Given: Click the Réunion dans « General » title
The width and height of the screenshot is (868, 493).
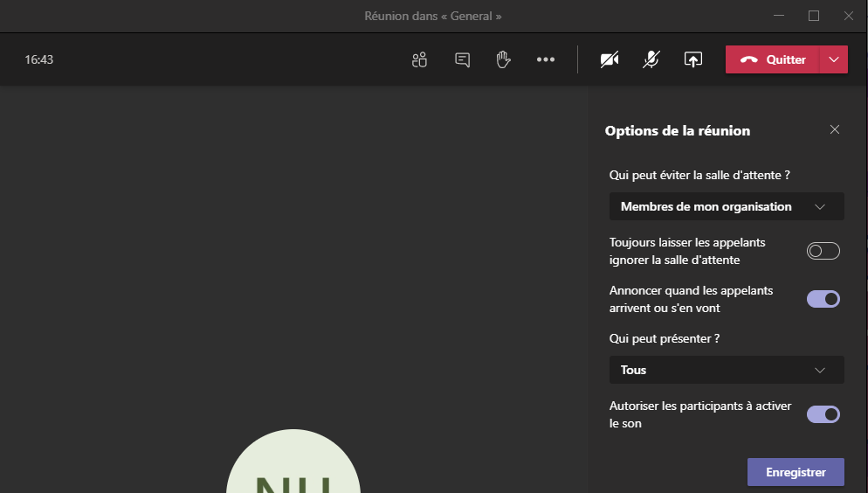Looking at the screenshot, I should [433, 16].
